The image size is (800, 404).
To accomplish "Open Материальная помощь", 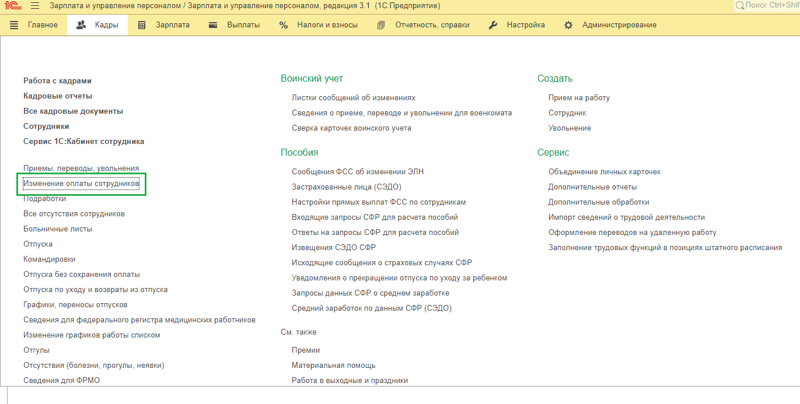I will tap(333, 365).
